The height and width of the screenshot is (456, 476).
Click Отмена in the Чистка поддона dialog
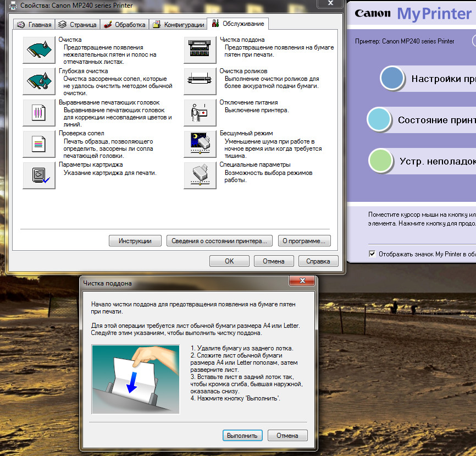pos(287,436)
